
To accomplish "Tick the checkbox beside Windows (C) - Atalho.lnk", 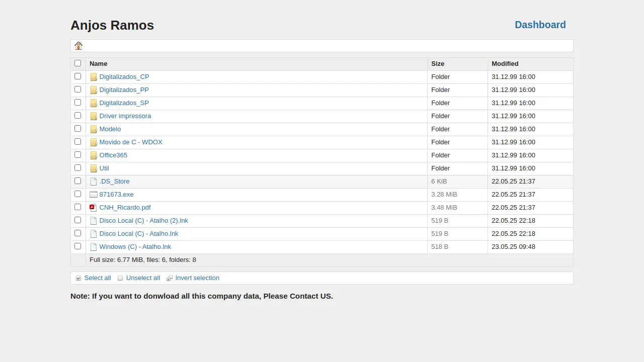I will coord(77,246).
